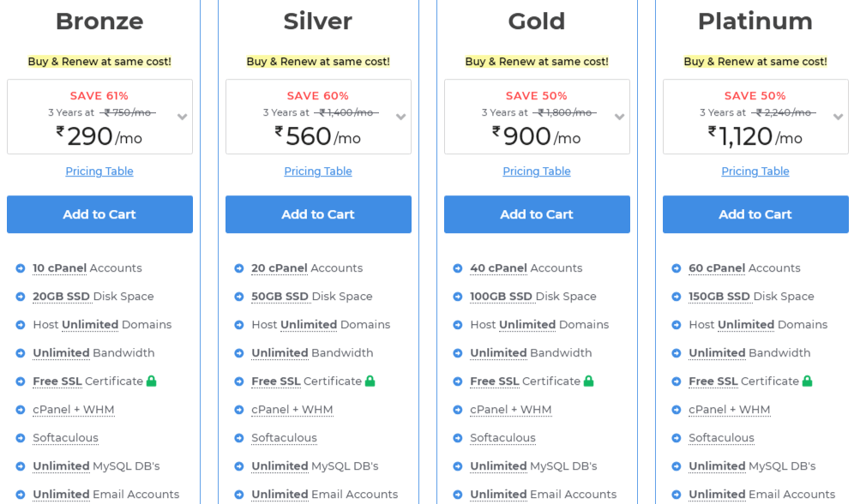This screenshot has width=854, height=504.
Task: Open the Platinum Pricing Table link
Action: tap(755, 171)
